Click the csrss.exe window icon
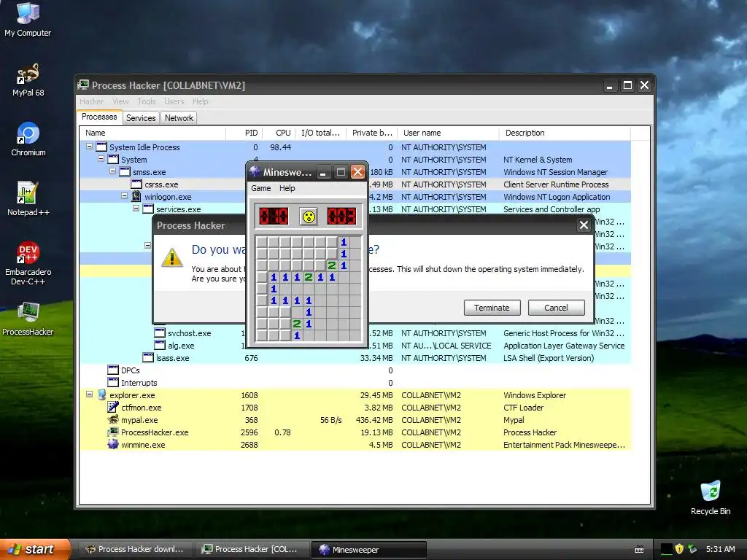The width and height of the screenshot is (747, 560). click(136, 184)
